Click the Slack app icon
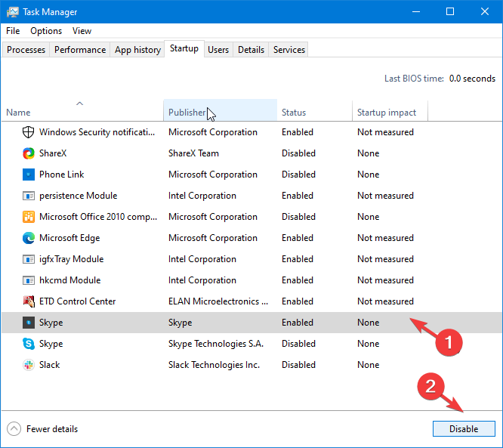Viewport: 503px width, 448px height. (28, 365)
